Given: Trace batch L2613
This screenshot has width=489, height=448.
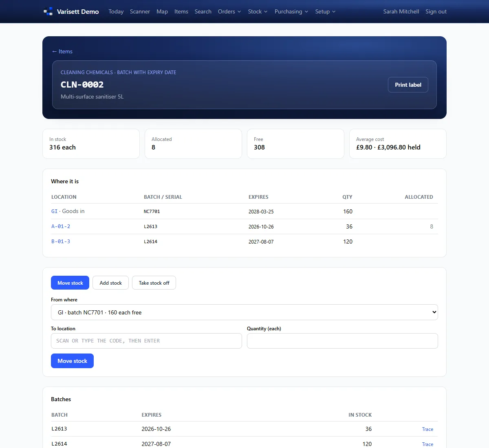Looking at the screenshot, I should pos(427,429).
